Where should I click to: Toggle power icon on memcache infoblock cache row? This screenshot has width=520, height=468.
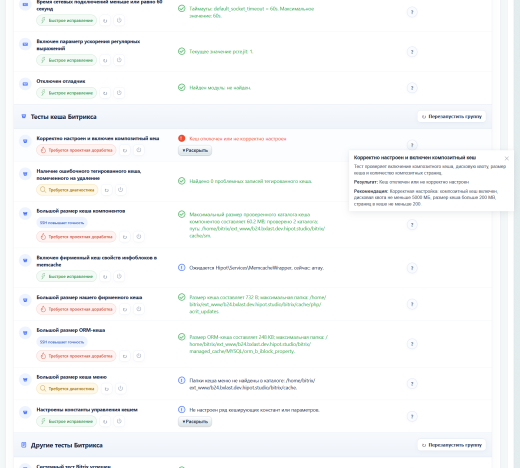click(119, 276)
